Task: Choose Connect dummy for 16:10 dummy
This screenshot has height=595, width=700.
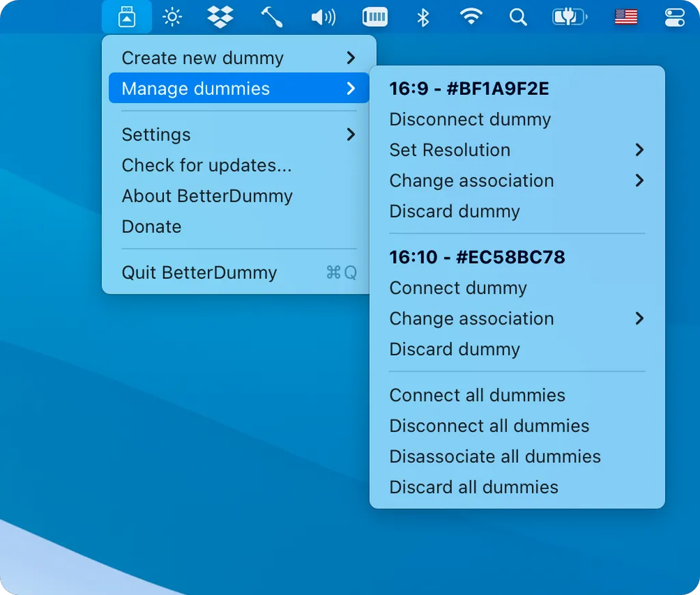Action: [458, 288]
